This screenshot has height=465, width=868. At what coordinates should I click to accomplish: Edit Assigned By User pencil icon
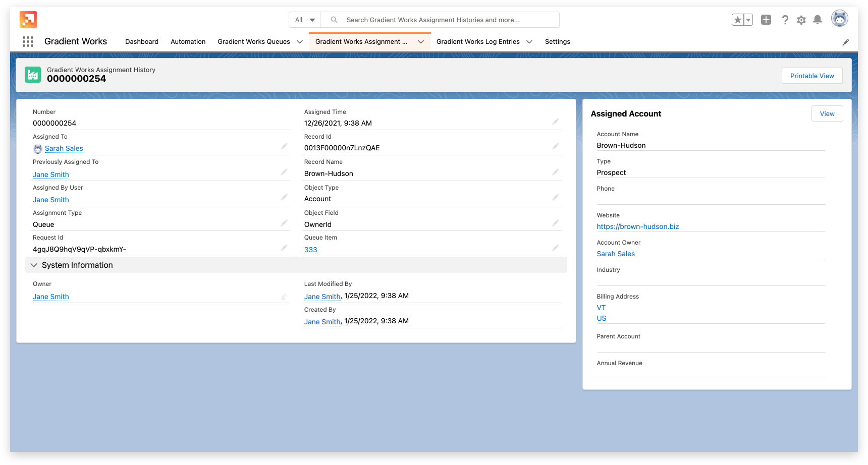point(284,197)
